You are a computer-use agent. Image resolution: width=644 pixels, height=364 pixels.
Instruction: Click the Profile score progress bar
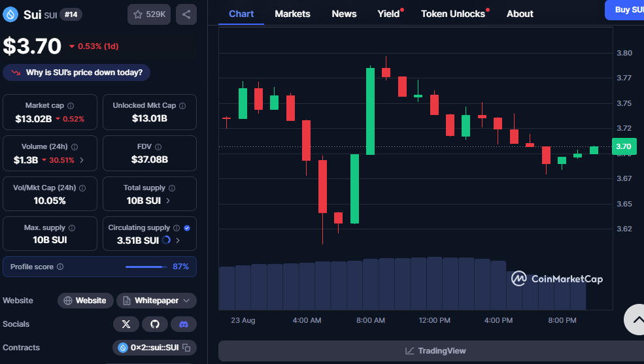(x=145, y=267)
